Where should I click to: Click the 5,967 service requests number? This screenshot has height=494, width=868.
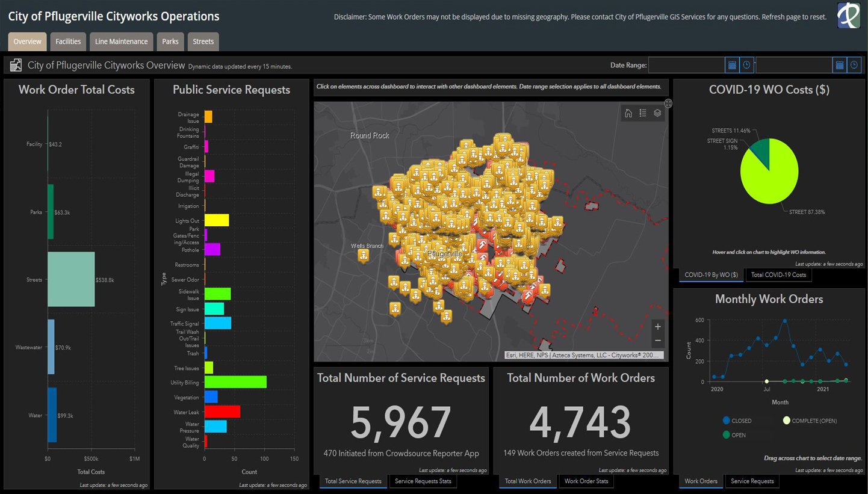(401, 422)
